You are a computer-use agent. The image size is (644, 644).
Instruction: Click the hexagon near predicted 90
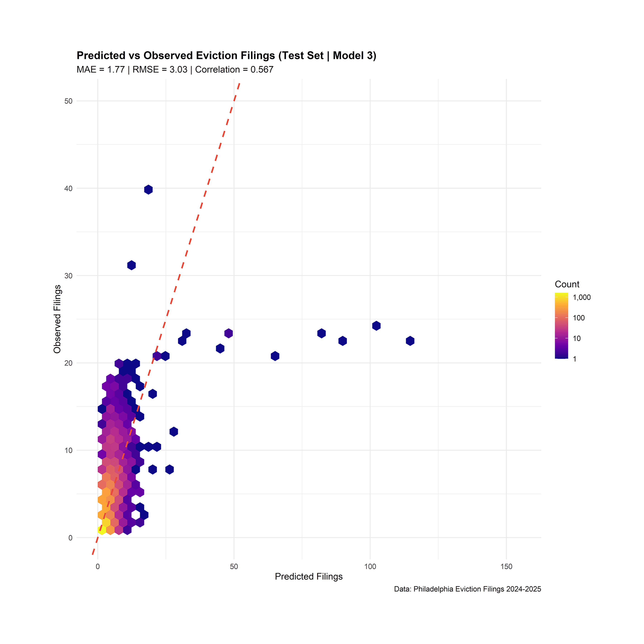[343, 341]
